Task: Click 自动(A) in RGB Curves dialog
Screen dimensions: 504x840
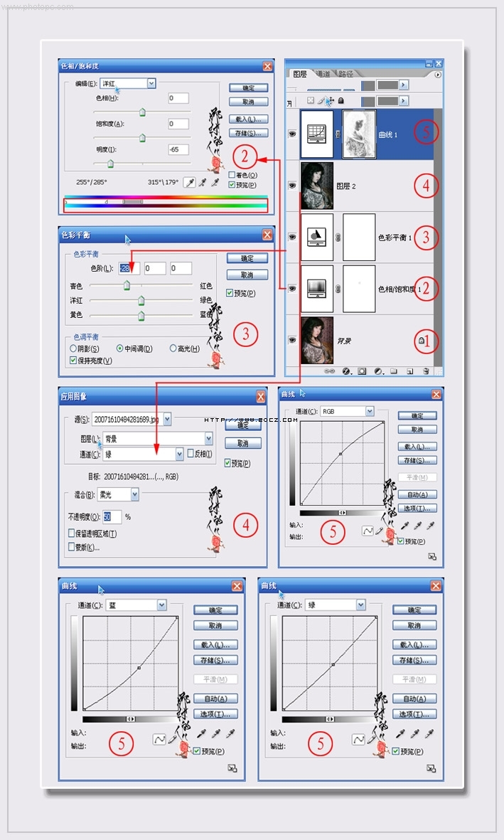Action: pos(417,494)
